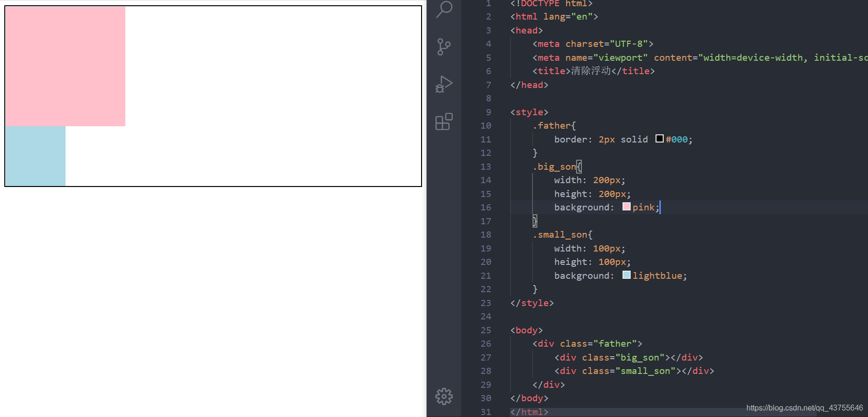
Task: Click the opening <style> tag
Action: click(x=529, y=112)
